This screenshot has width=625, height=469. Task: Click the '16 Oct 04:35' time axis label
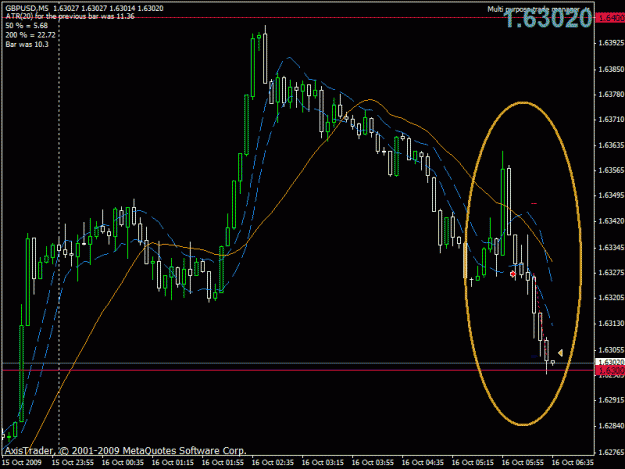point(423,462)
